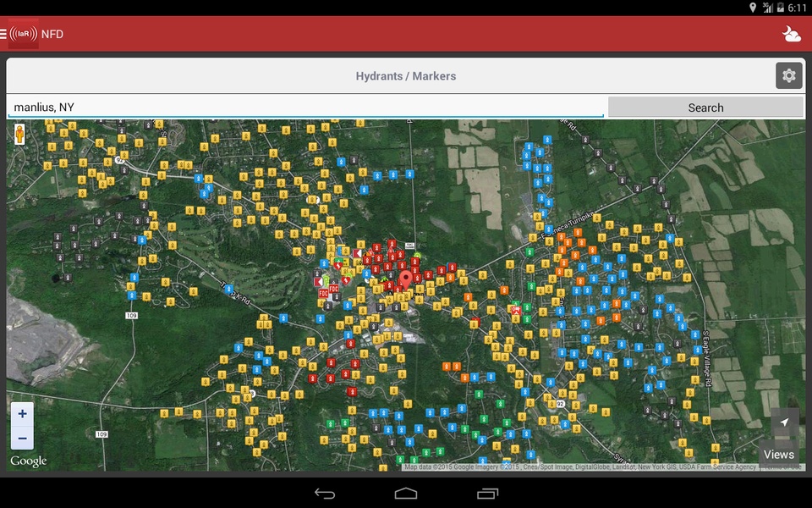Tap the IaR app logo
The width and height of the screenshot is (812, 508).
24,34
